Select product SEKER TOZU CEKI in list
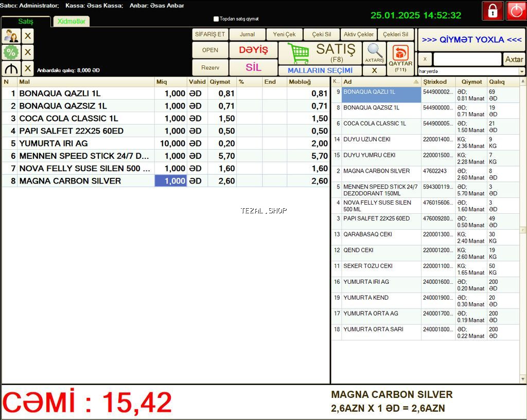Viewport: 527px width, 420px height. click(426, 269)
